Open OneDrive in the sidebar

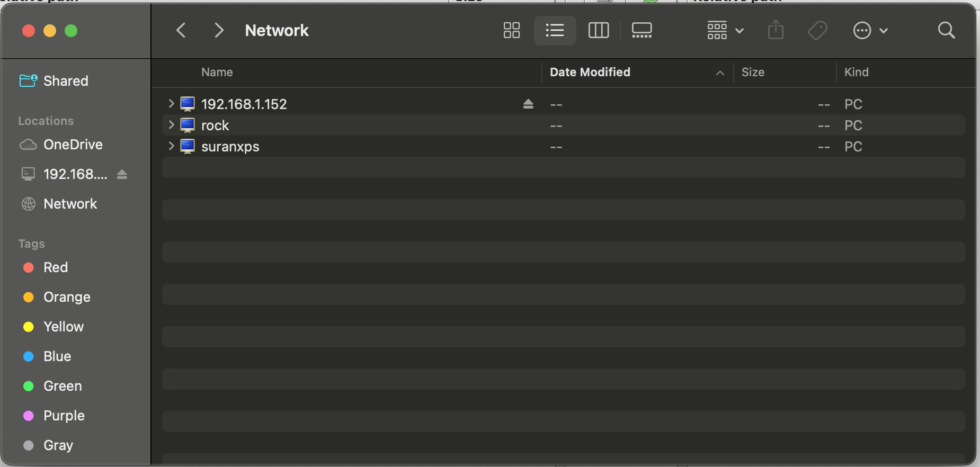tap(73, 145)
